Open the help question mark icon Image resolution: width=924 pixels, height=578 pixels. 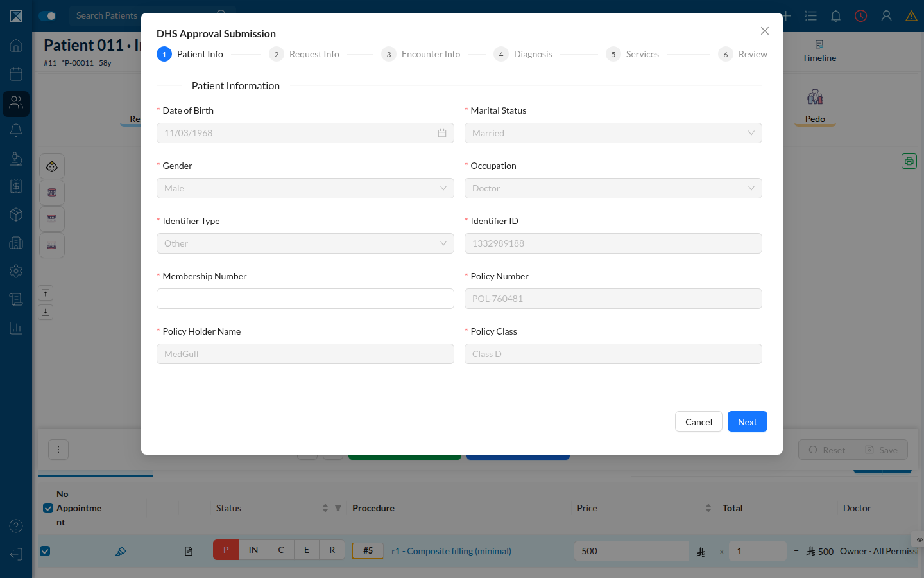click(16, 526)
